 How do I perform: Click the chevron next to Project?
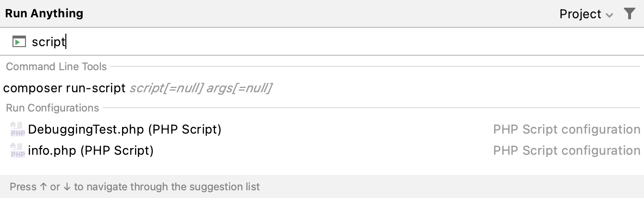(609, 15)
